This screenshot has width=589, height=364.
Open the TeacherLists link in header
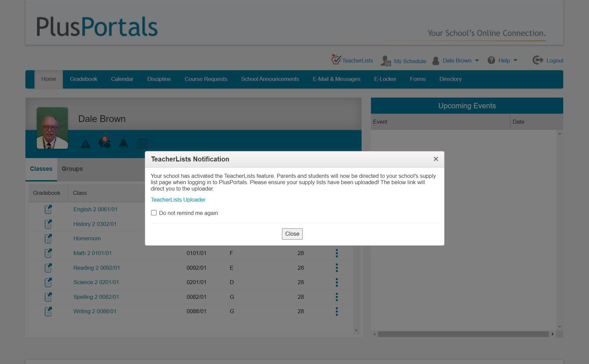[358, 61]
